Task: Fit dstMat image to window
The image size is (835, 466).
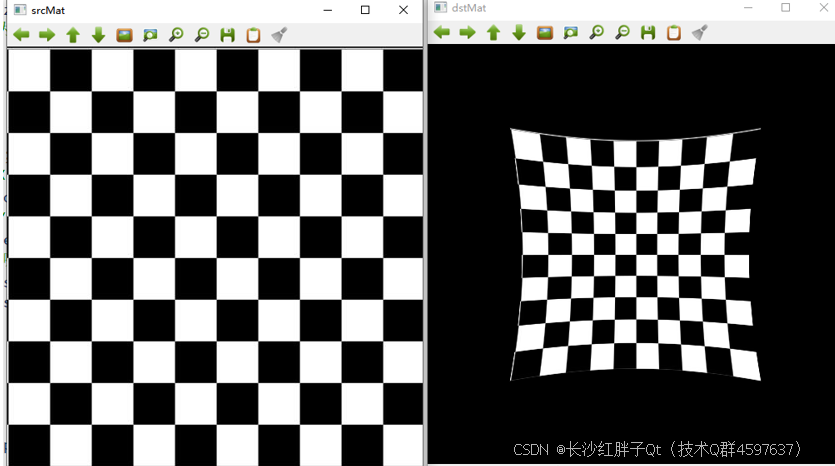Action: (x=570, y=32)
